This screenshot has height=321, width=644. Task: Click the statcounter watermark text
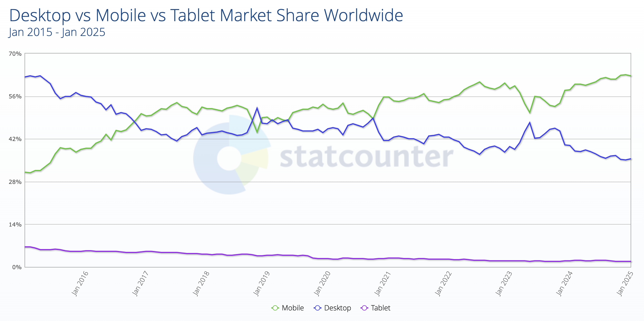(366, 157)
